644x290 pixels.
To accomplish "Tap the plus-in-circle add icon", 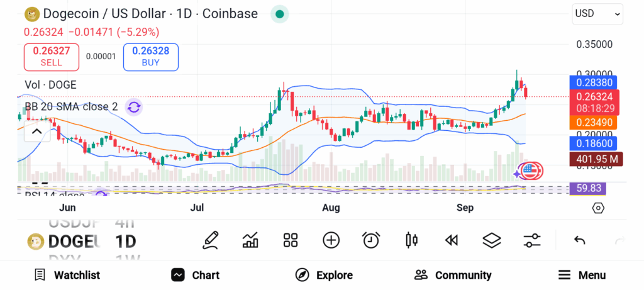I will (331, 240).
